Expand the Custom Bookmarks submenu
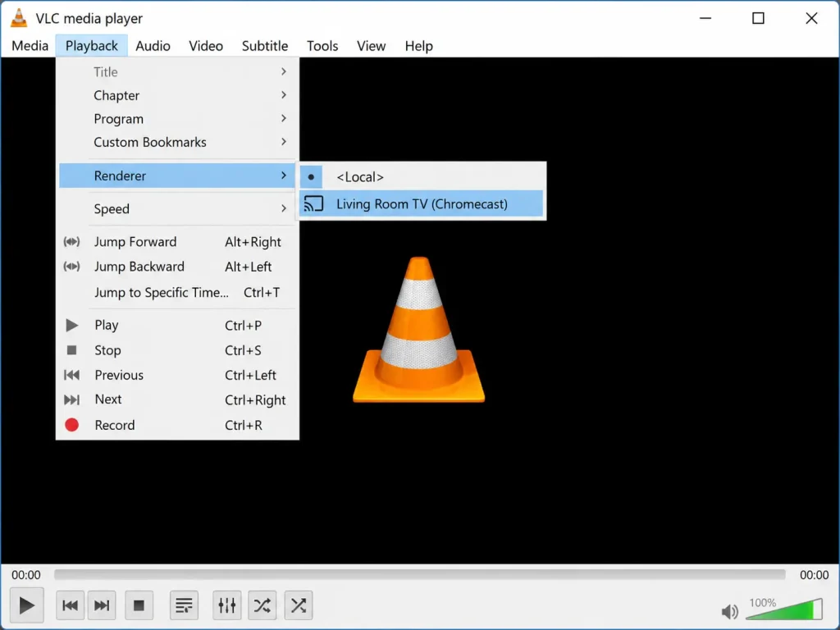 (177, 143)
